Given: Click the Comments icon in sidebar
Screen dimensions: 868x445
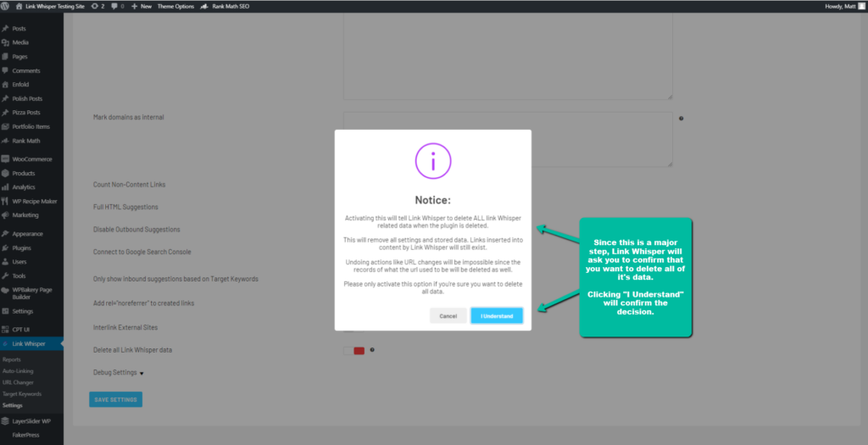Looking at the screenshot, I should 6,70.
